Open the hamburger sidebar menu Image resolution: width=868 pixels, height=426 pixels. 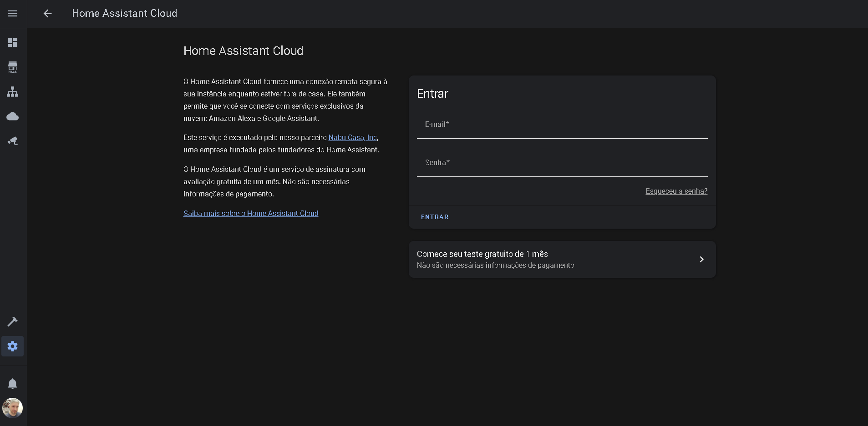13,14
